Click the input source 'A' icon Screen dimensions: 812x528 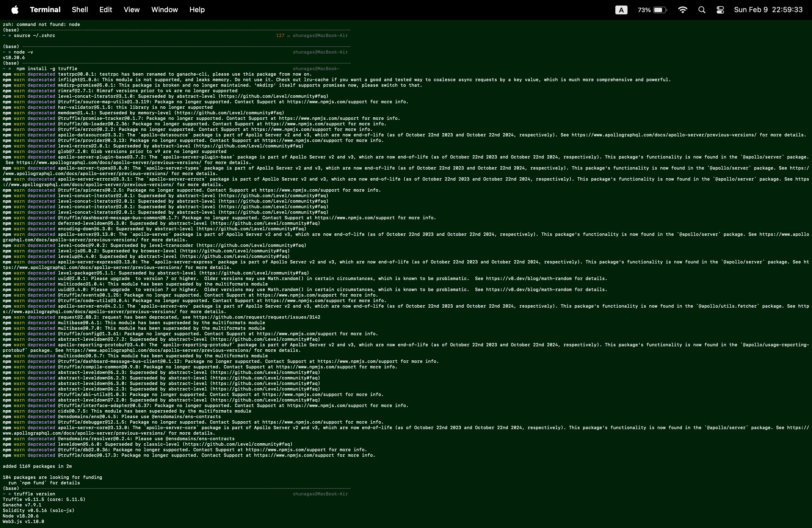(621, 10)
